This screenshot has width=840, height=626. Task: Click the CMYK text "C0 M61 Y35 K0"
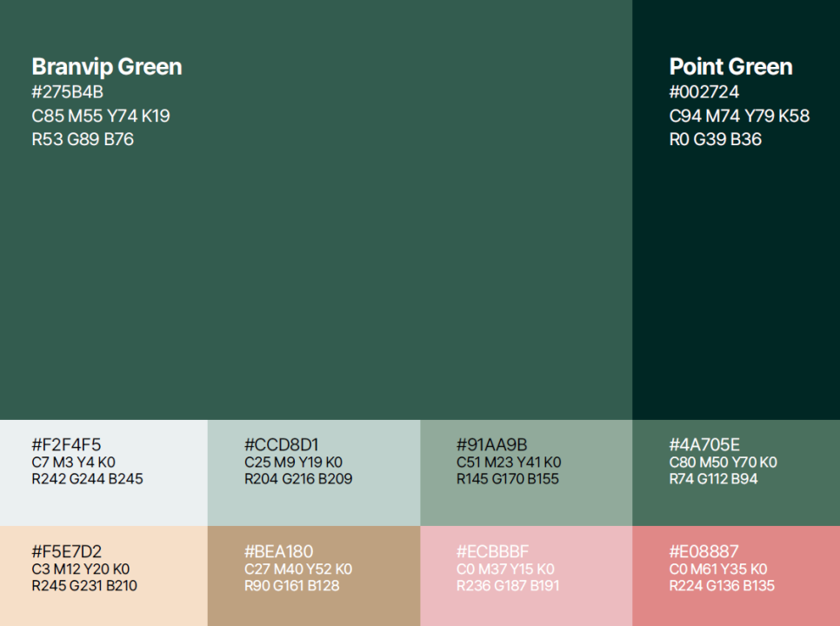pos(718,569)
